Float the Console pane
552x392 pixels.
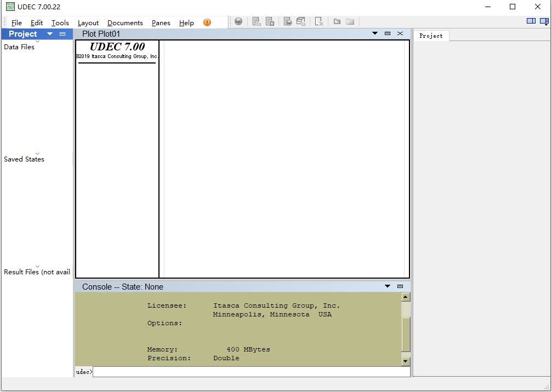click(x=400, y=286)
